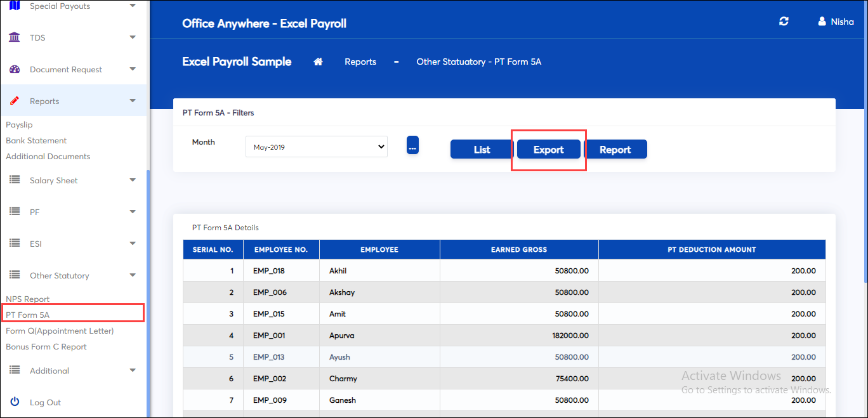Click the Other Statutory list icon

15,275
